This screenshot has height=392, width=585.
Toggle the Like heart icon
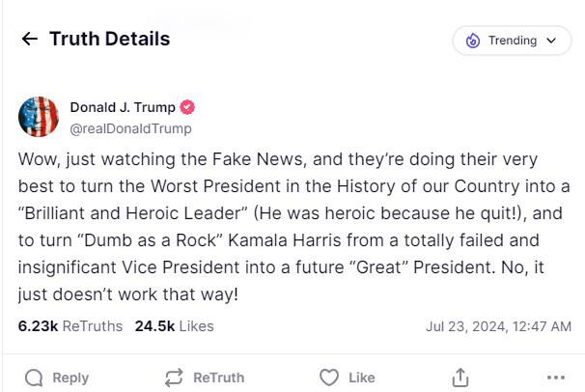(x=329, y=378)
